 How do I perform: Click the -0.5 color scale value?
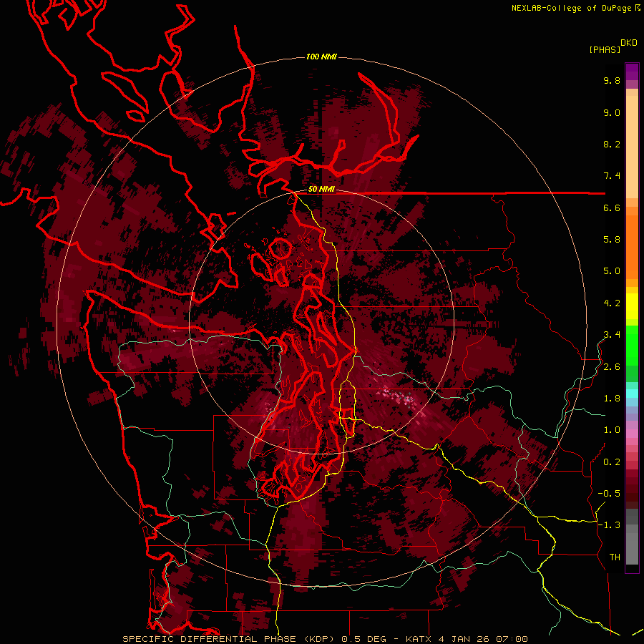[609, 494]
